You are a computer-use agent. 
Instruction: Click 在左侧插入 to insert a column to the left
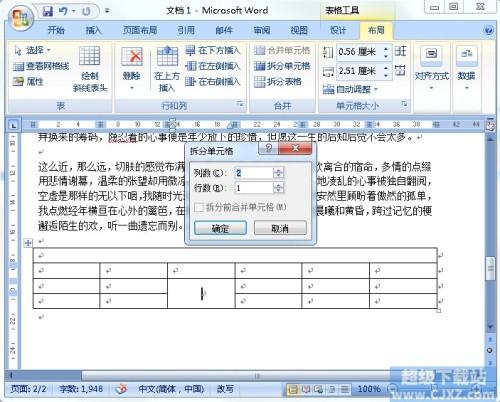pyautogui.click(x=213, y=66)
